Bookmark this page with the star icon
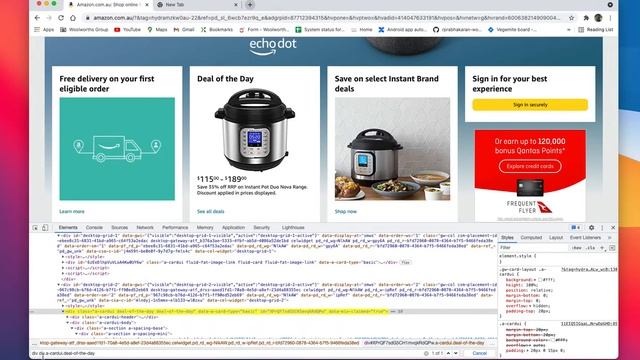 point(571,18)
